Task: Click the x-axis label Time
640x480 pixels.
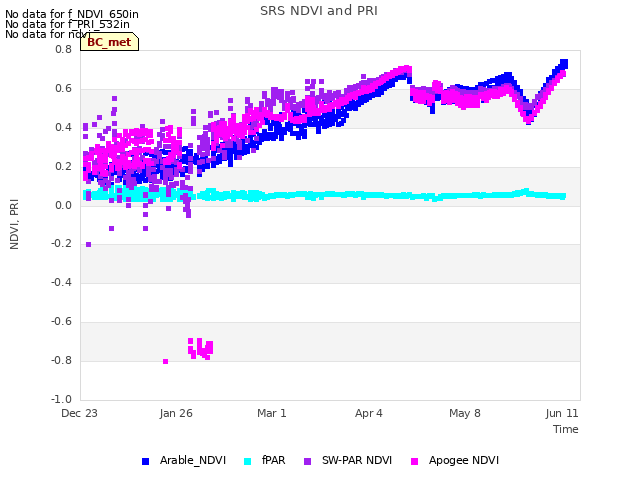Action: 566,429
